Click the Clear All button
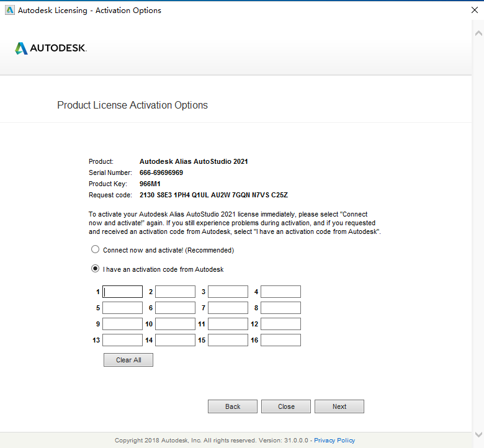 click(x=128, y=360)
